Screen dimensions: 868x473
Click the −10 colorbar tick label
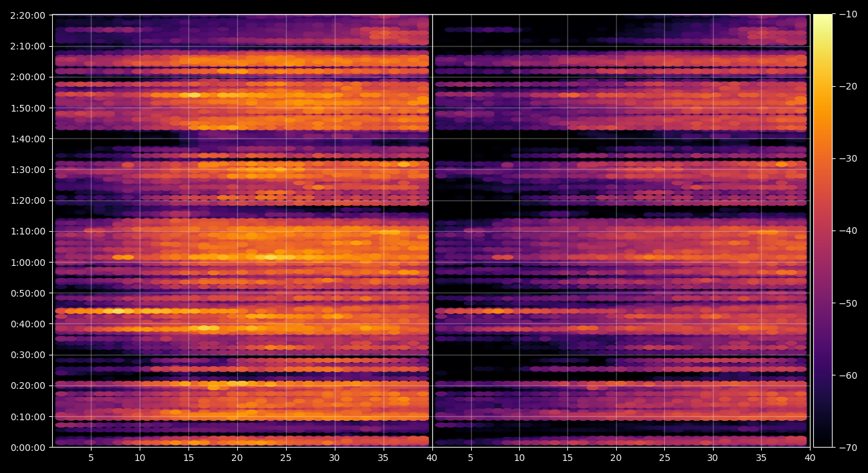[848, 15]
